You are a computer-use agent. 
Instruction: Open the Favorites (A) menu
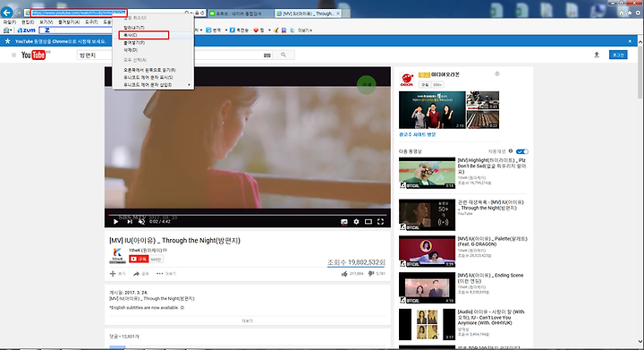click(69, 21)
